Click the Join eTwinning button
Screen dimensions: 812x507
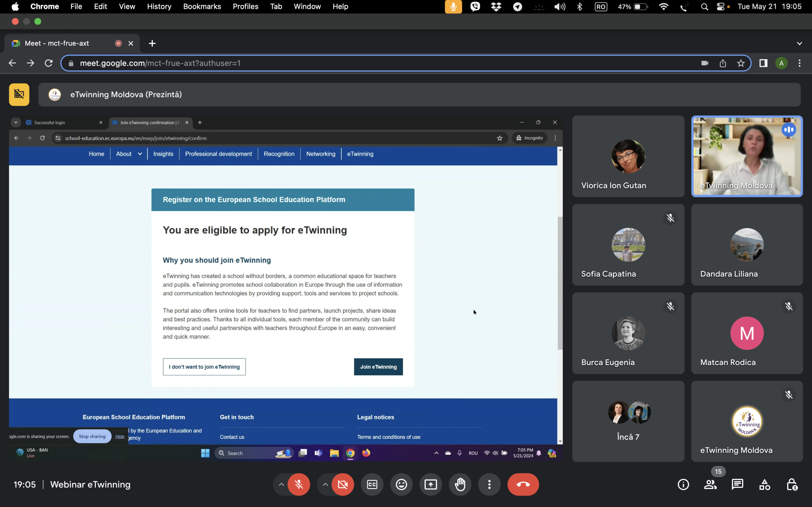[378, 367]
